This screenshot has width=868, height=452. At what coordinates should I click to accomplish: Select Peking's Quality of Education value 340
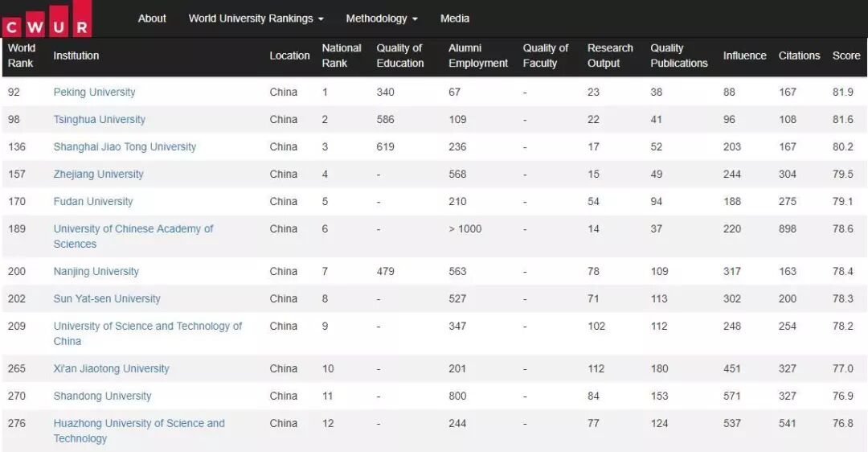[x=385, y=92]
